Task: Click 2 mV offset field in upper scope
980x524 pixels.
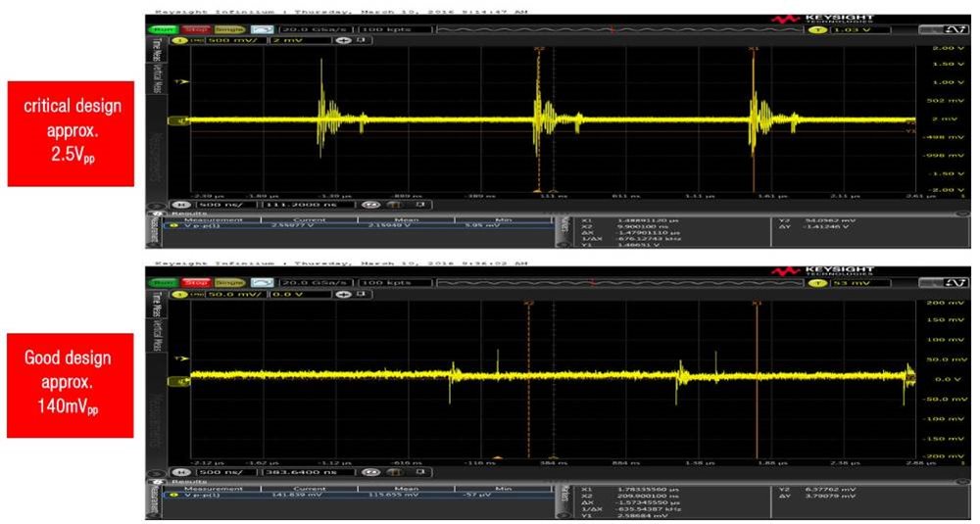Action: point(300,40)
